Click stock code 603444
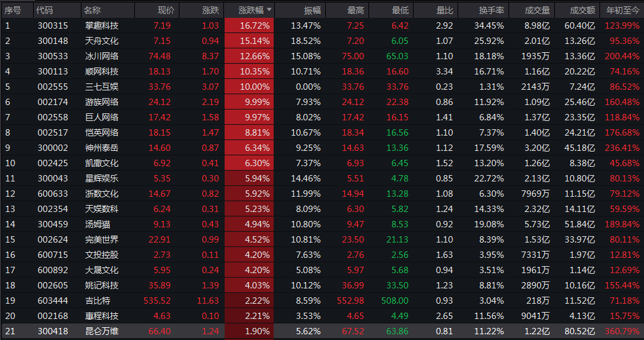Image resolution: width=644 pixels, height=340 pixels. pyautogui.click(x=53, y=301)
